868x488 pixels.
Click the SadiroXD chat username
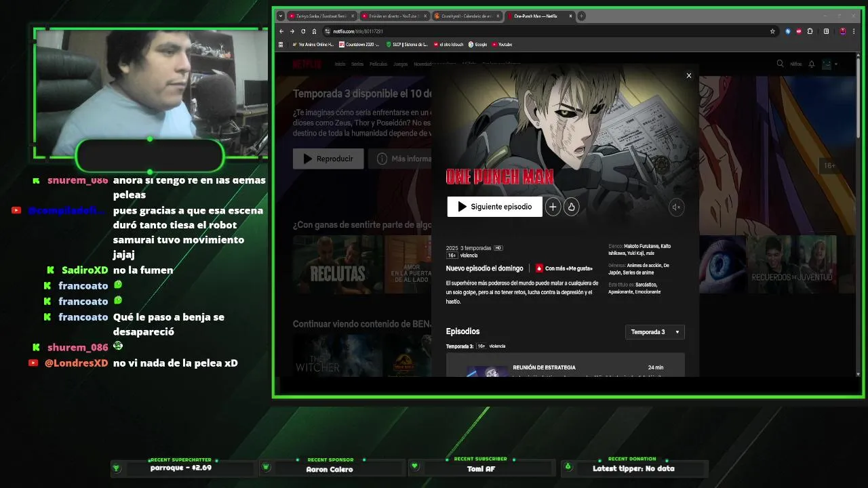(85, 270)
